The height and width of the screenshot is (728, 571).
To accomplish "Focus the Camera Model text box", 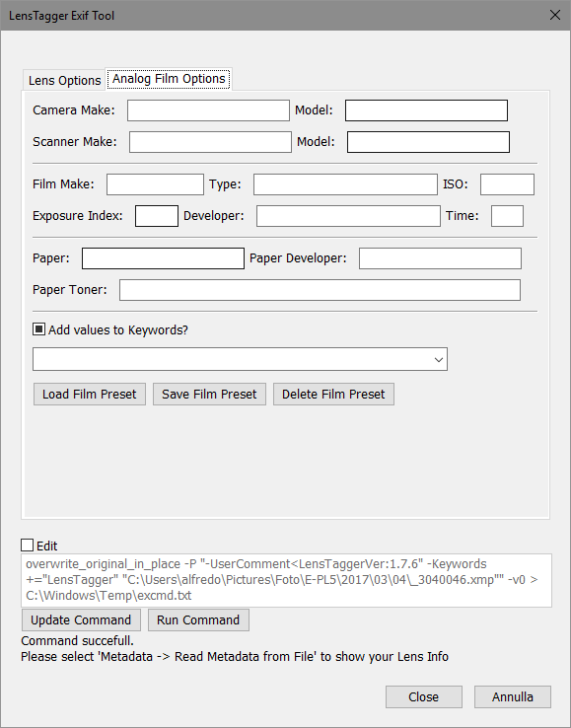I will click(x=426, y=110).
